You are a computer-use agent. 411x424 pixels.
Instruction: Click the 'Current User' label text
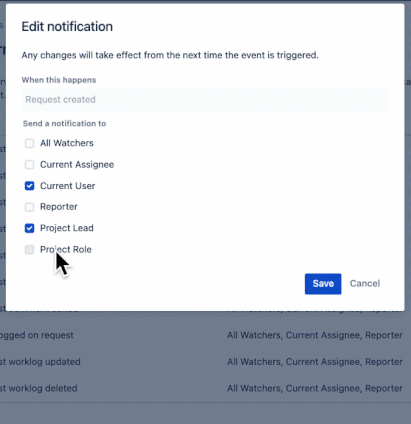[x=68, y=186]
